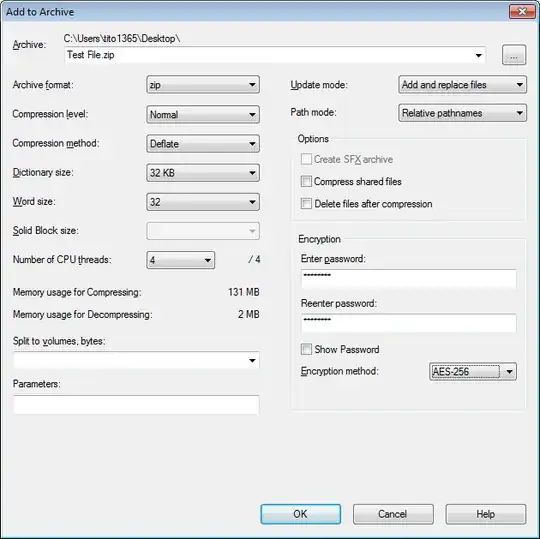Open the Archive format dropdown set to zip
Viewport: 540px width, 539px height.
pos(203,85)
